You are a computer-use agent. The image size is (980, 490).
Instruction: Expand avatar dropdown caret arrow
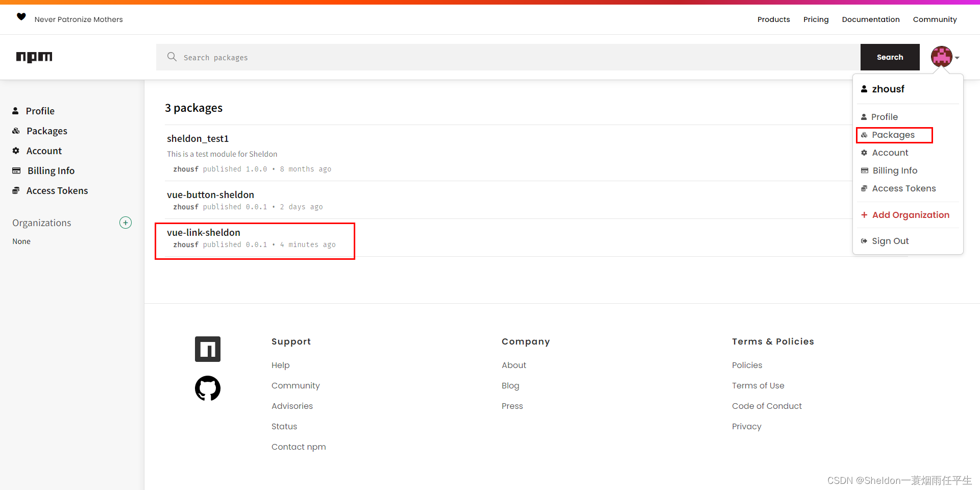point(957,58)
